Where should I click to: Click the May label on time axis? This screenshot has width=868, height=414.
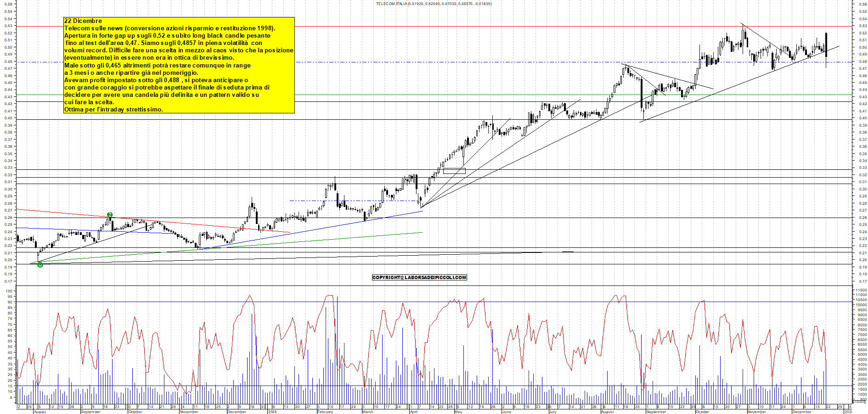click(458, 412)
